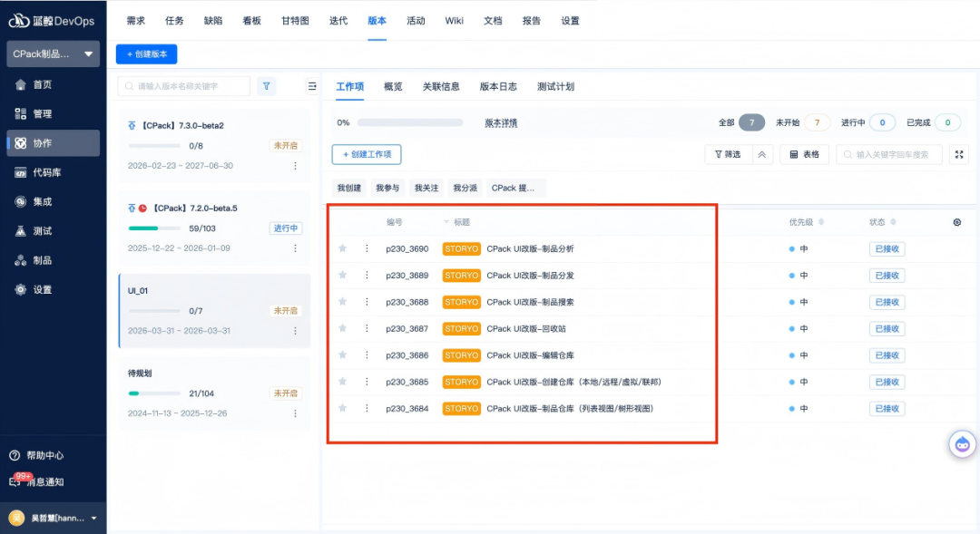This screenshot has width=980, height=534.
Task: Switch to the 概览 tab
Action: (393, 86)
